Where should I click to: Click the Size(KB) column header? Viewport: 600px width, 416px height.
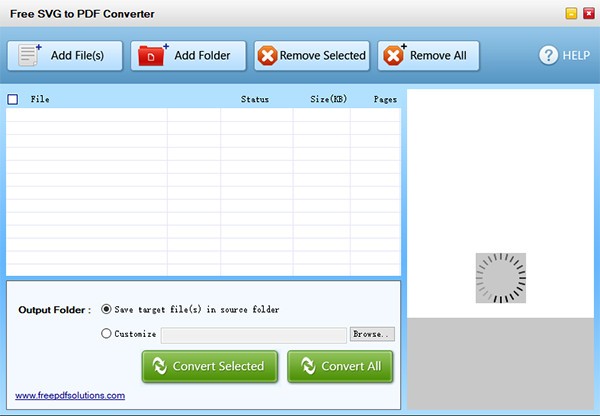coord(328,100)
